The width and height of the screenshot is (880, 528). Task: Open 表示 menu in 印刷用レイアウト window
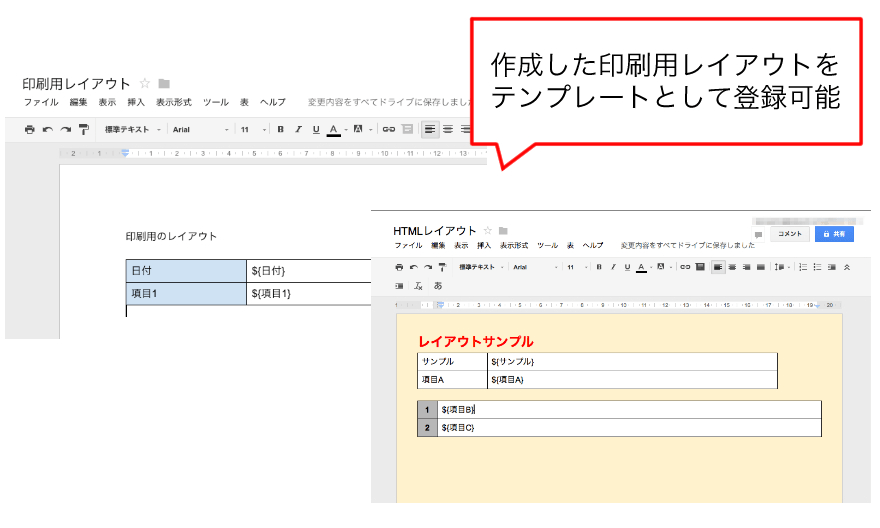tap(107, 102)
